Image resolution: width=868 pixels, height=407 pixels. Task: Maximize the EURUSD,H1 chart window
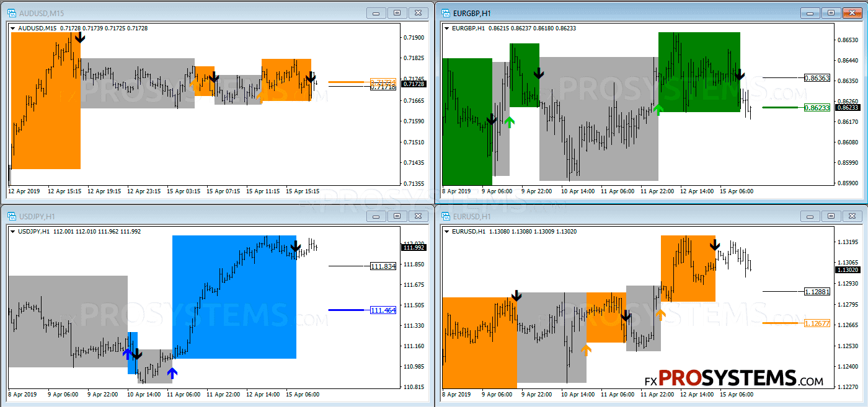click(832, 216)
